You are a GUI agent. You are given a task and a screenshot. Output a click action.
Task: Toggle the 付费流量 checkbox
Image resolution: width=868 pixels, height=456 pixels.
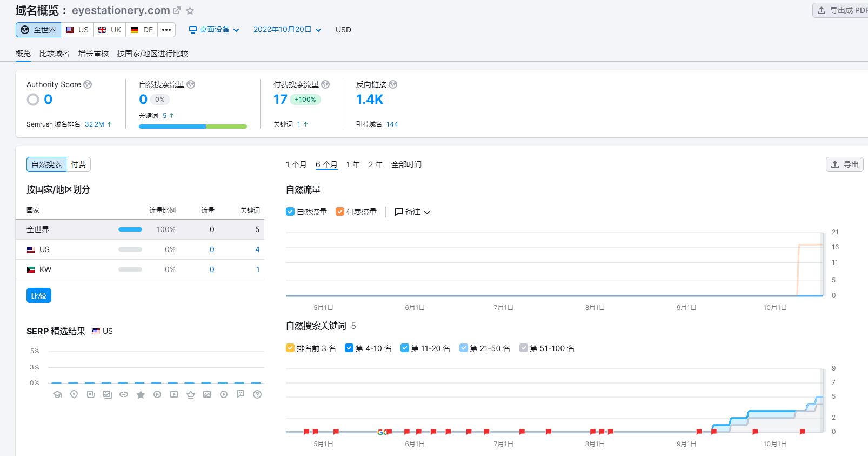[x=340, y=212]
